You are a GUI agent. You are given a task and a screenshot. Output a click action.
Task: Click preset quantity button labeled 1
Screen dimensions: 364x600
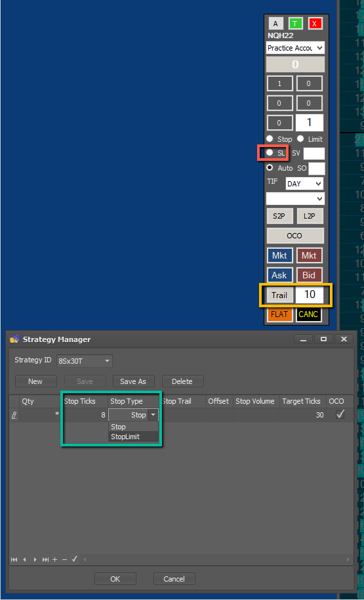click(279, 84)
